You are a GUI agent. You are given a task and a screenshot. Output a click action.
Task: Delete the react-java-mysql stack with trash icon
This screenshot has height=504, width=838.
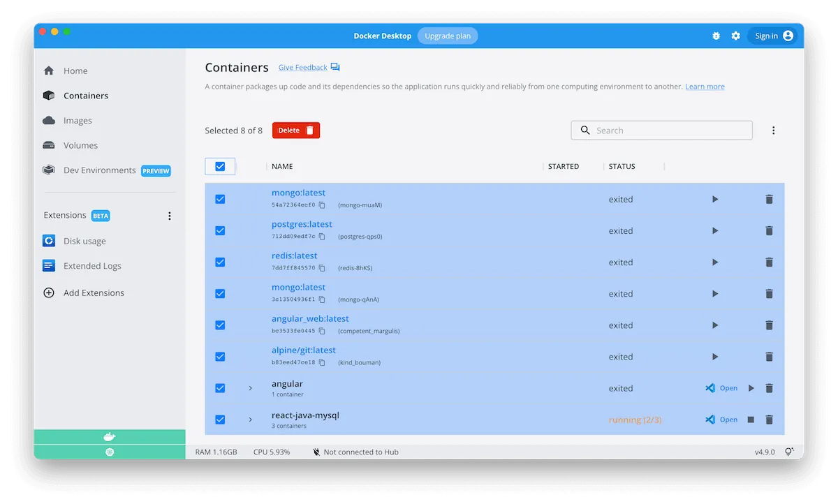click(769, 420)
